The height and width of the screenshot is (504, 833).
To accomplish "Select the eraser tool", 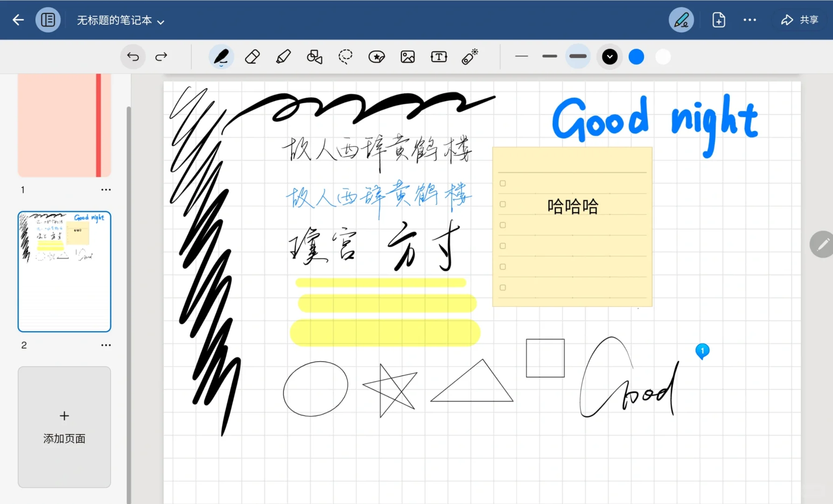I will [252, 56].
